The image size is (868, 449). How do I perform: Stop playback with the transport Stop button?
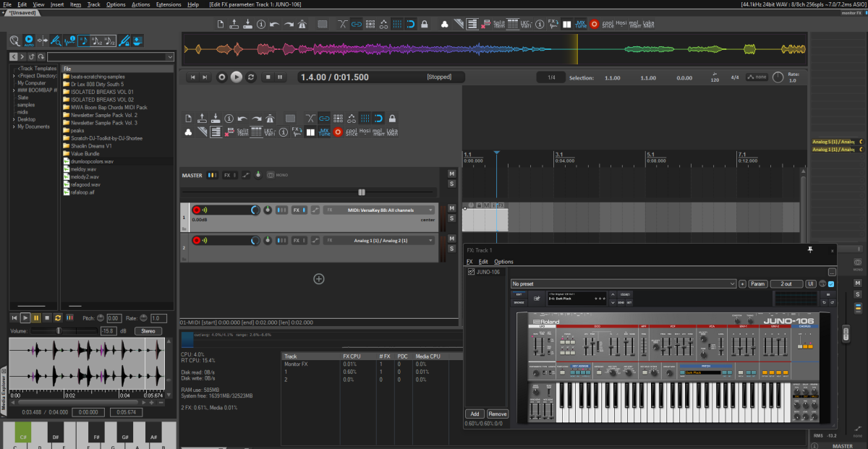268,77
